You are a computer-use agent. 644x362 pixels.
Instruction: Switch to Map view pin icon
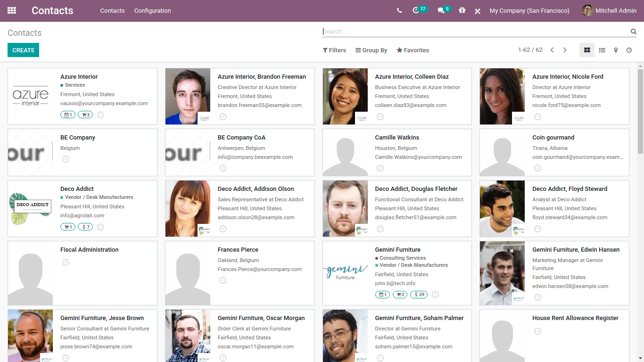616,50
